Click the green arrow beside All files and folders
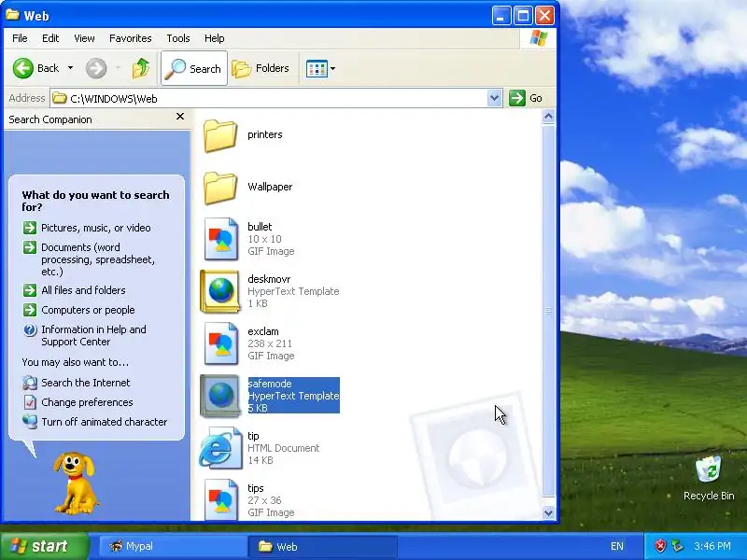The height and width of the screenshot is (560, 747). (30, 290)
